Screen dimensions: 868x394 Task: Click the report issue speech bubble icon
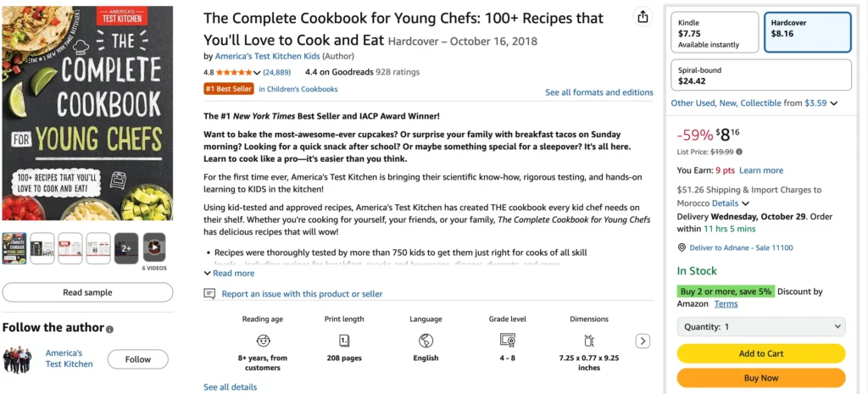(209, 294)
